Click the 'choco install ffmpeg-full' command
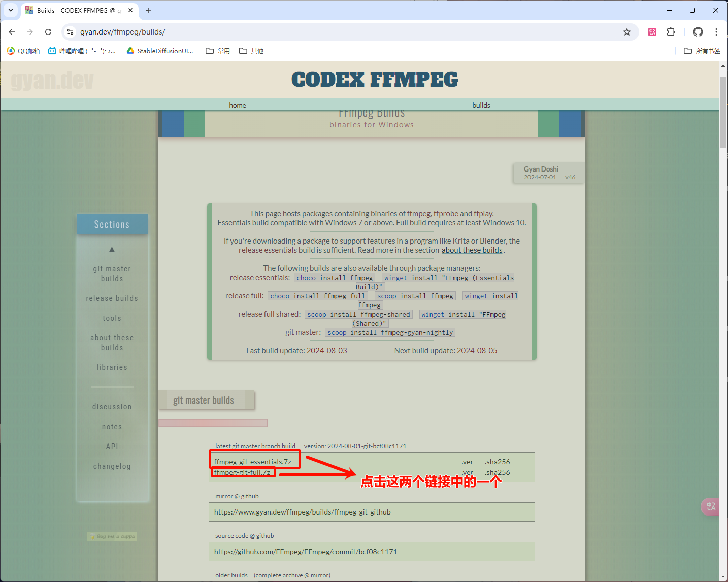 click(318, 296)
